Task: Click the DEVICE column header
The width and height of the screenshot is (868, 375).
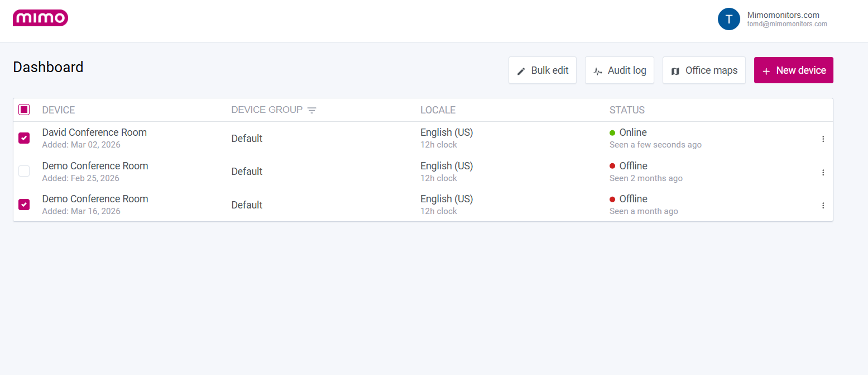Action: (x=59, y=110)
